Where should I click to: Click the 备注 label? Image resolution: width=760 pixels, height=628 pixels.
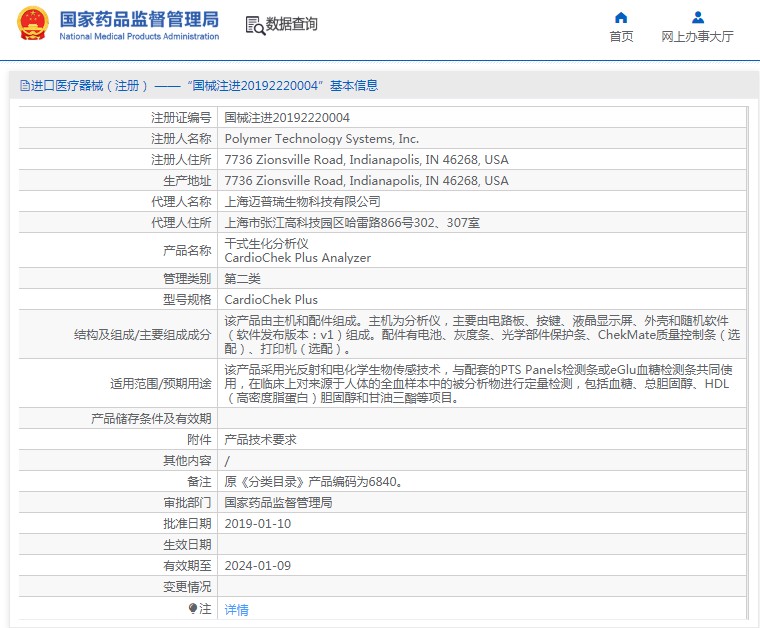pyautogui.click(x=199, y=482)
